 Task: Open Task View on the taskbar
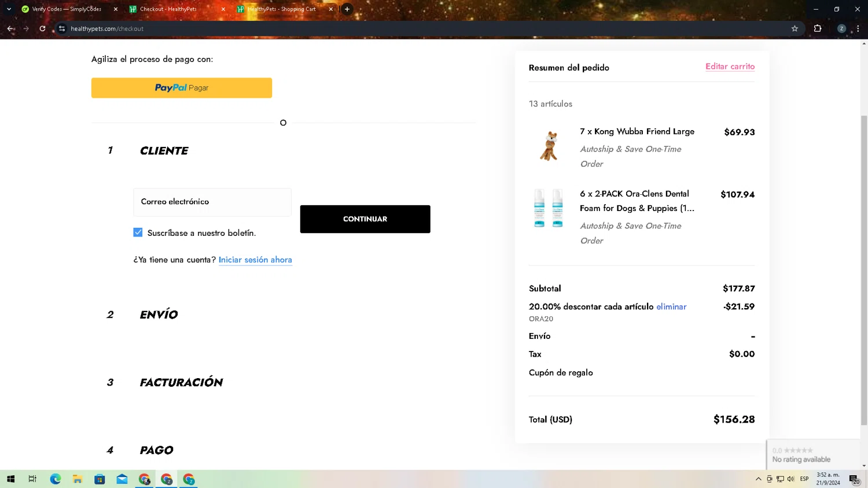click(x=32, y=479)
